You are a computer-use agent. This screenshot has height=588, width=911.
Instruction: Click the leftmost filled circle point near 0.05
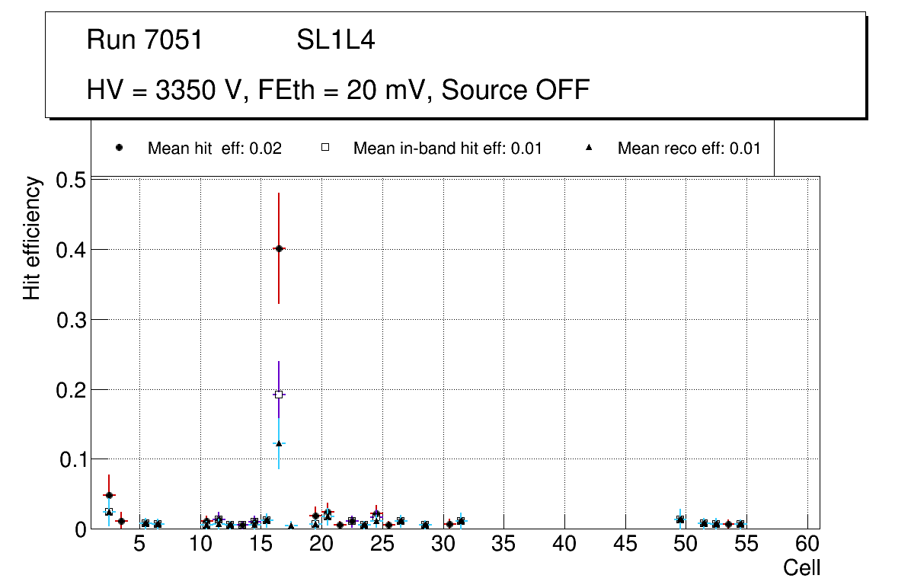[x=109, y=495]
